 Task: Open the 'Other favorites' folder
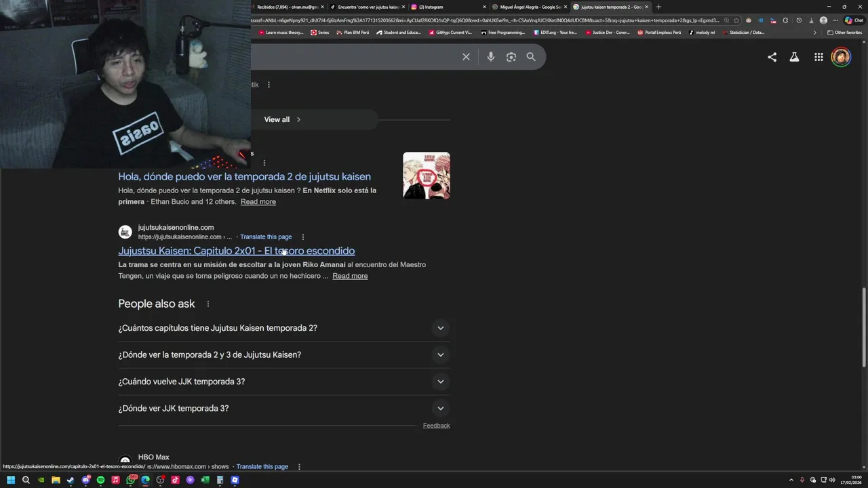pos(844,33)
